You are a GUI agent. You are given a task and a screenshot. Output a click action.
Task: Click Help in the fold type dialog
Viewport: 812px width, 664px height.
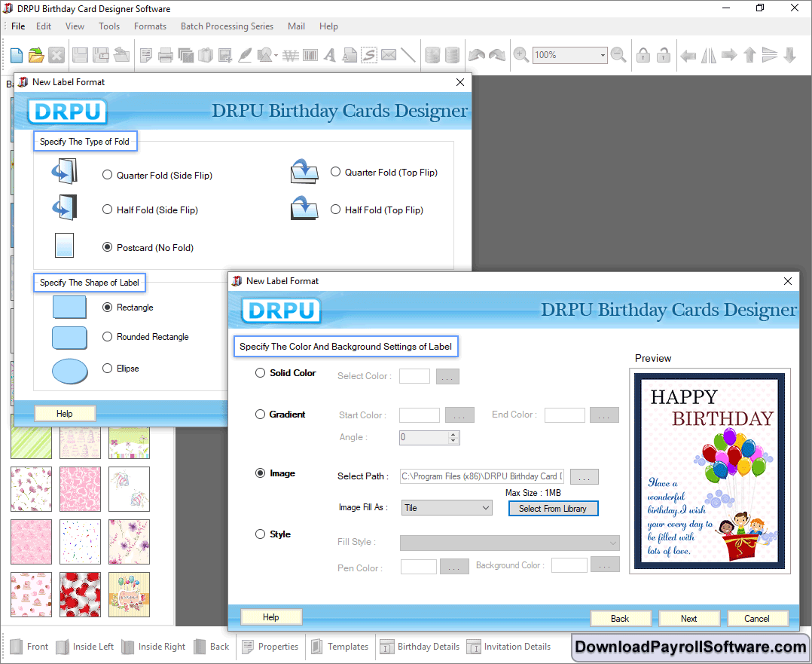click(65, 414)
